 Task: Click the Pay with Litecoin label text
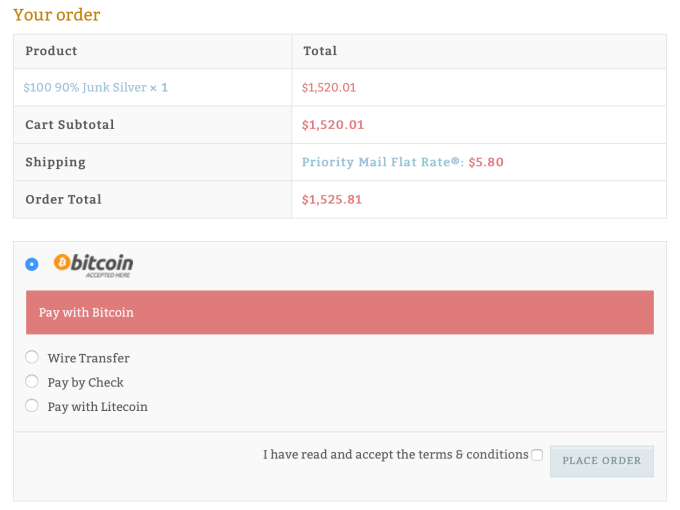point(98,407)
